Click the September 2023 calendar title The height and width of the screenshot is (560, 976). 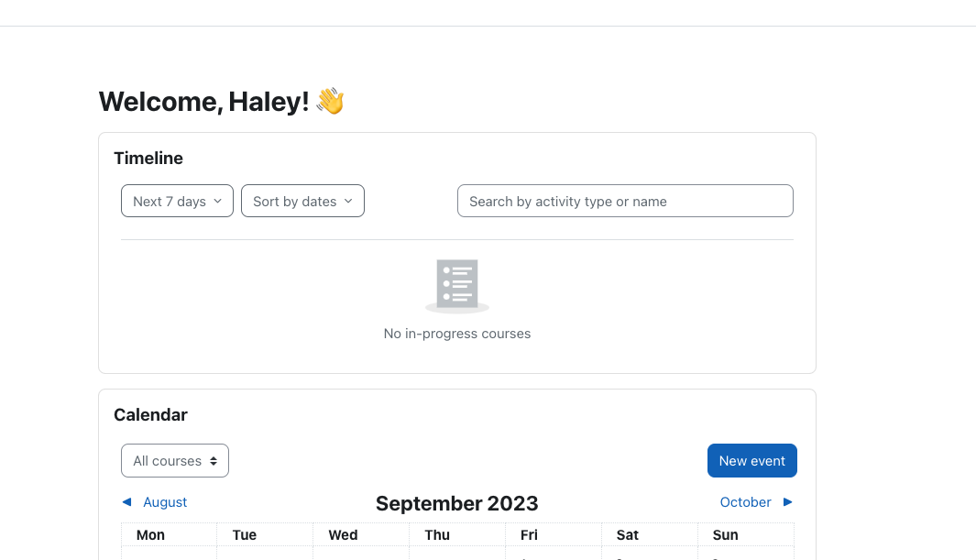[x=457, y=503]
